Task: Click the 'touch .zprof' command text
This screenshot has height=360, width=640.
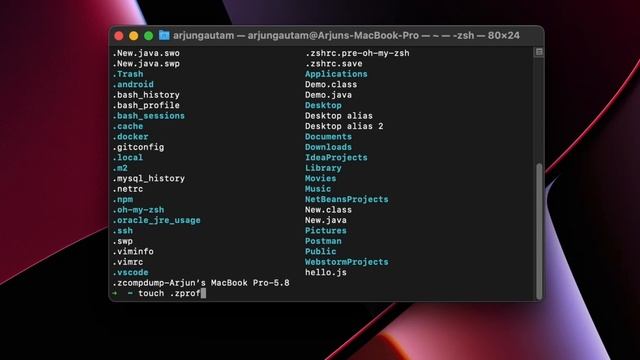Action: tap(169, 293)
